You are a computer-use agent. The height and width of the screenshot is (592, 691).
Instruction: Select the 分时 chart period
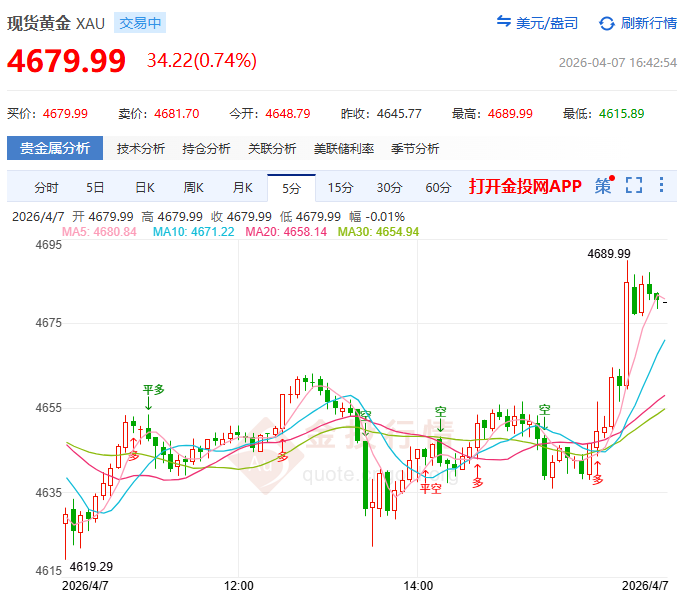pyautogui.click(x=46, y=188)
